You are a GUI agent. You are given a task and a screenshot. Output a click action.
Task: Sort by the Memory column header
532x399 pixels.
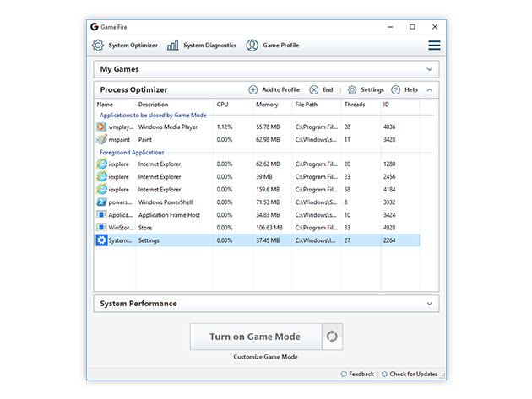[267, 105]
